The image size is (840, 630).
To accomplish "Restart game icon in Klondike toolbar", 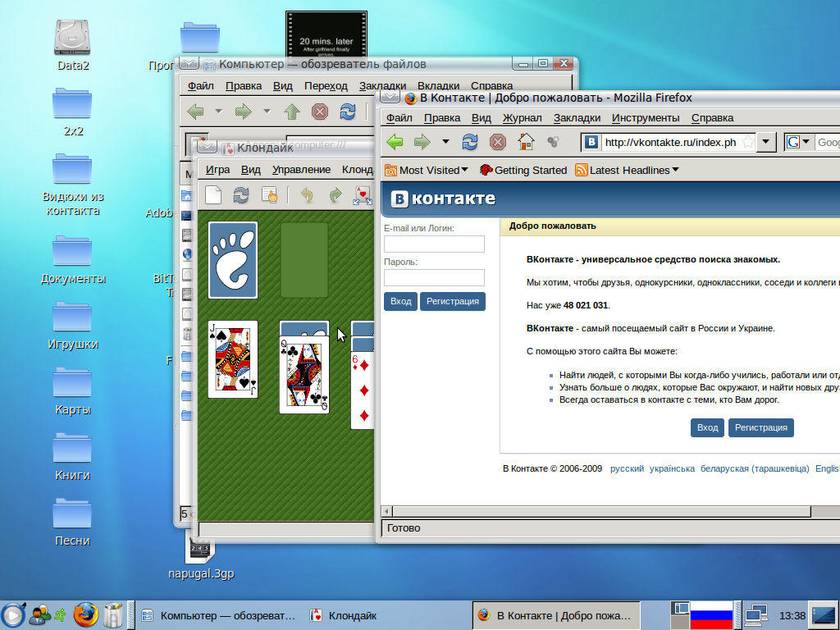I will [x=241, y=195].
